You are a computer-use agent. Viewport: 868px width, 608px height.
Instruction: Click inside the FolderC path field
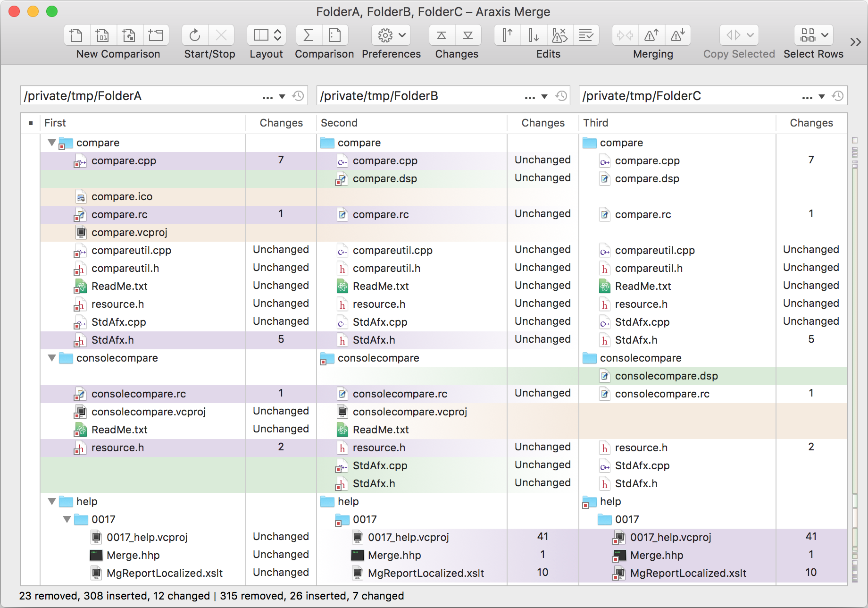click(660, 95)
